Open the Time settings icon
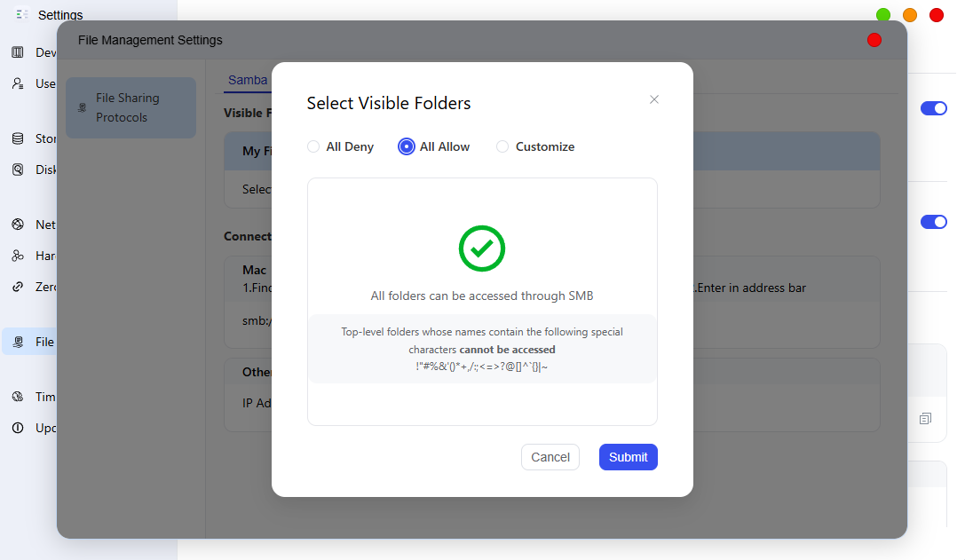 (18, 397)
